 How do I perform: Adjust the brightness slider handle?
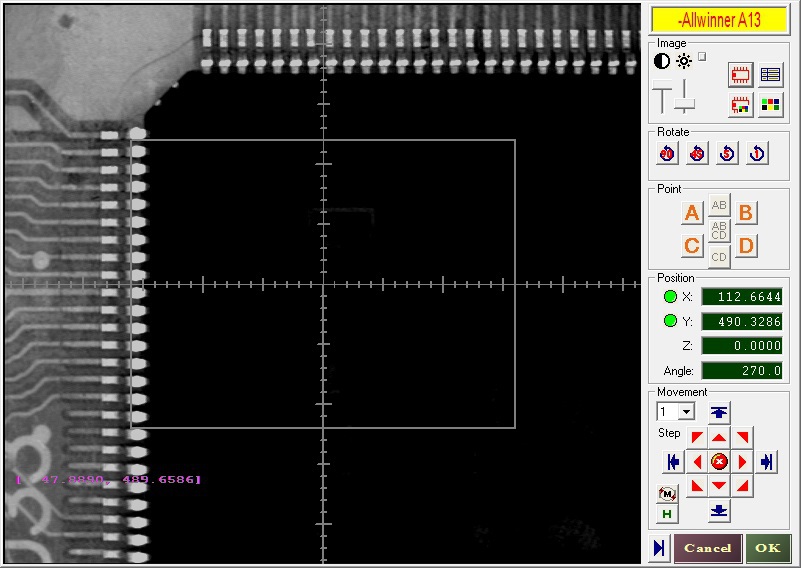(x=685, y=104)
